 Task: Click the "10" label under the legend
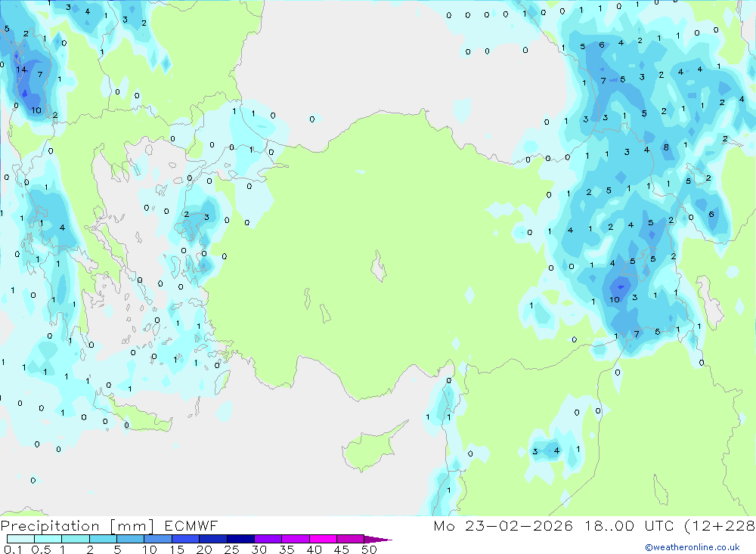click(x=150, y=549)
